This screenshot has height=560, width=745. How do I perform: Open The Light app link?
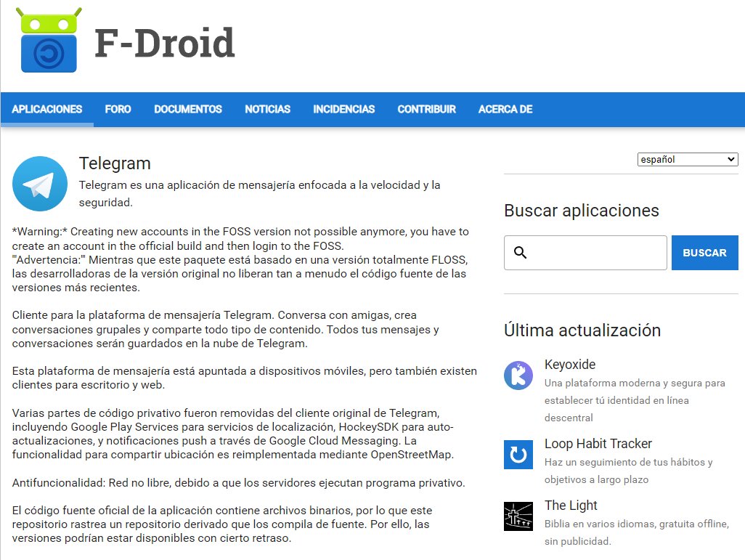(x=571, y=506)
